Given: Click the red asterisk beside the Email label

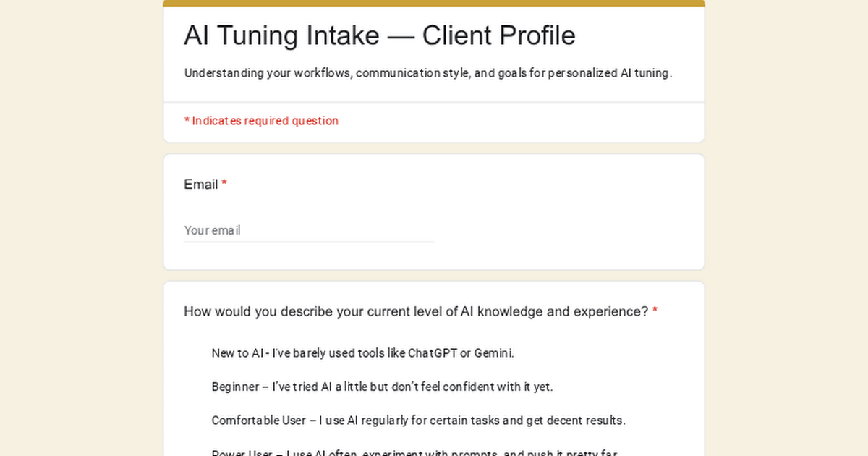Looking at the screenshot, I should (x=224, y=185).
